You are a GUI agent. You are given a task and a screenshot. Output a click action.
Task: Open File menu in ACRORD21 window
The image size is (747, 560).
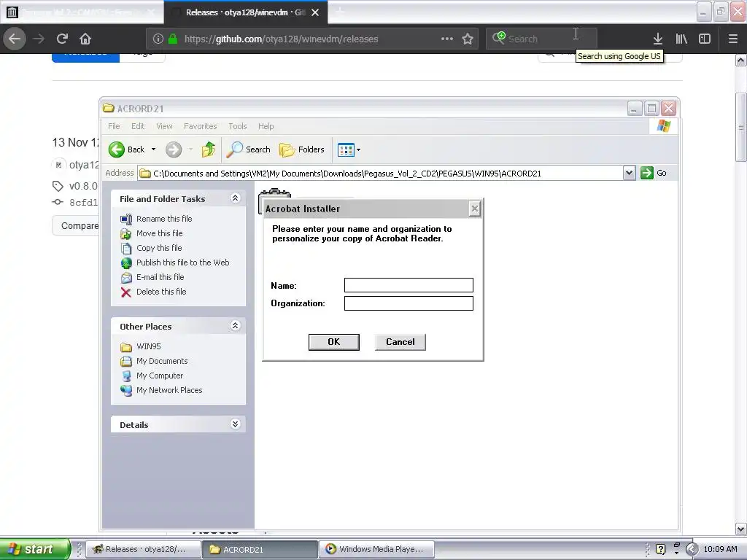114,126
